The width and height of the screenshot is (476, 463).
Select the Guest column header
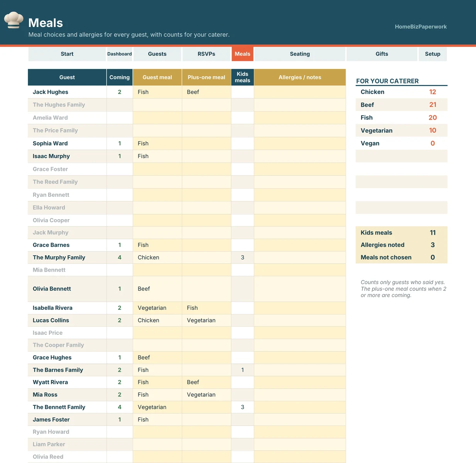tap(67, 77)
